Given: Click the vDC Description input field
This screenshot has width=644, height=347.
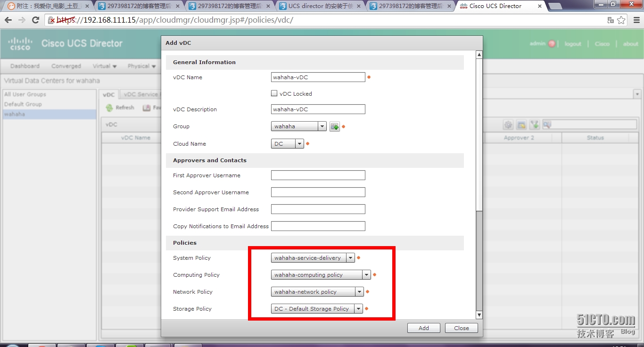Looking at the screenshot, I should (318, 109).
